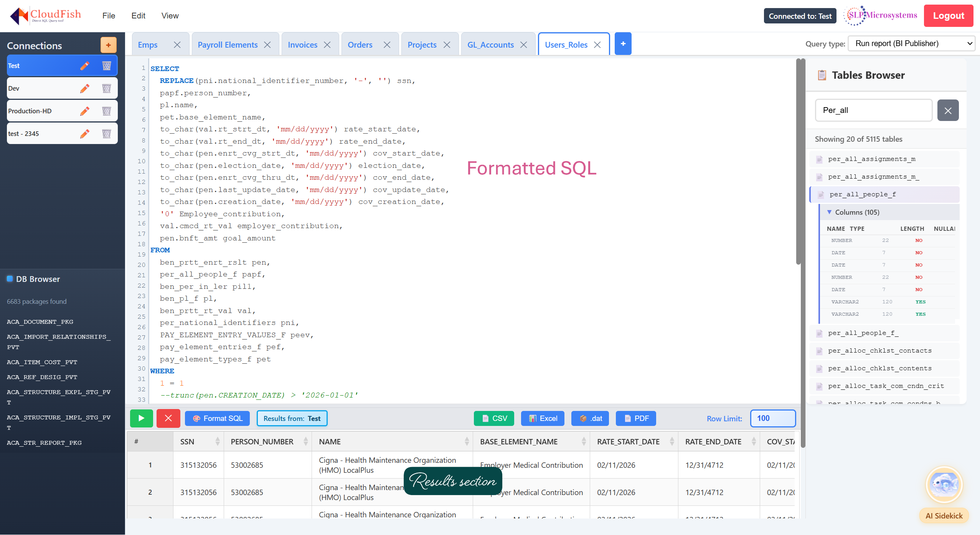Viewport: 980px width, 535px height.
Task: Switch to the Invoices tab
Action: 302,45
